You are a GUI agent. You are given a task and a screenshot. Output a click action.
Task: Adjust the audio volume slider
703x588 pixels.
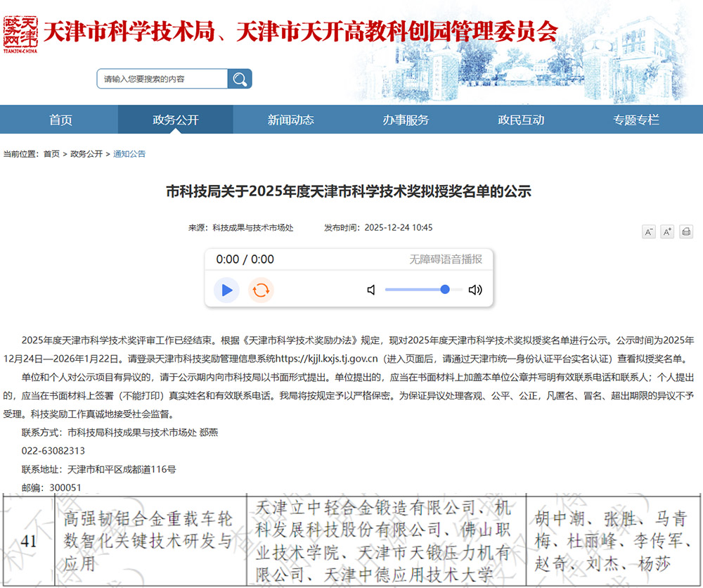[x=445, y=289]
